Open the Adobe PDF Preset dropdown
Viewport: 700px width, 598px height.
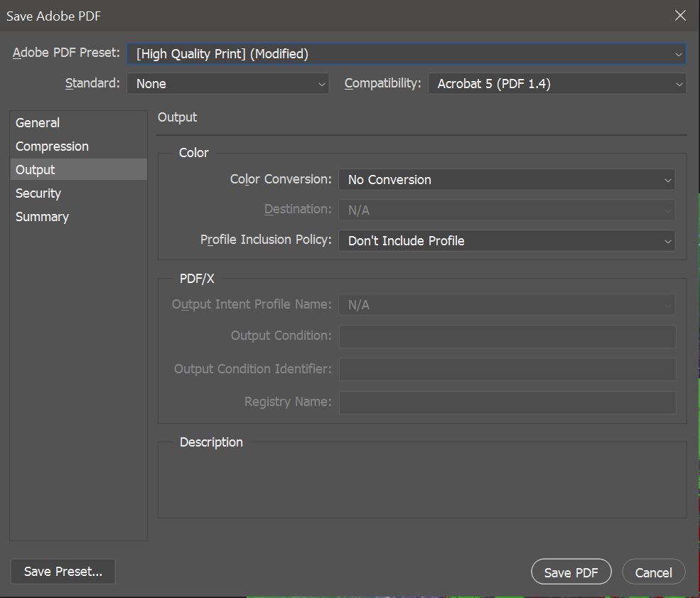coord(406,54)
